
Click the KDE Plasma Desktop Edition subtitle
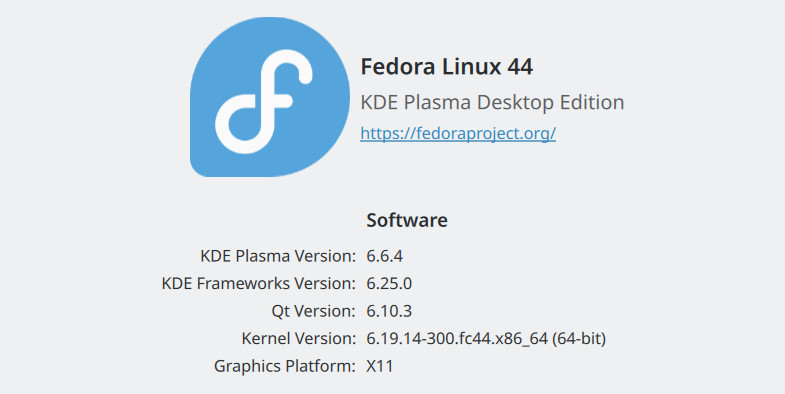point(492,103)
